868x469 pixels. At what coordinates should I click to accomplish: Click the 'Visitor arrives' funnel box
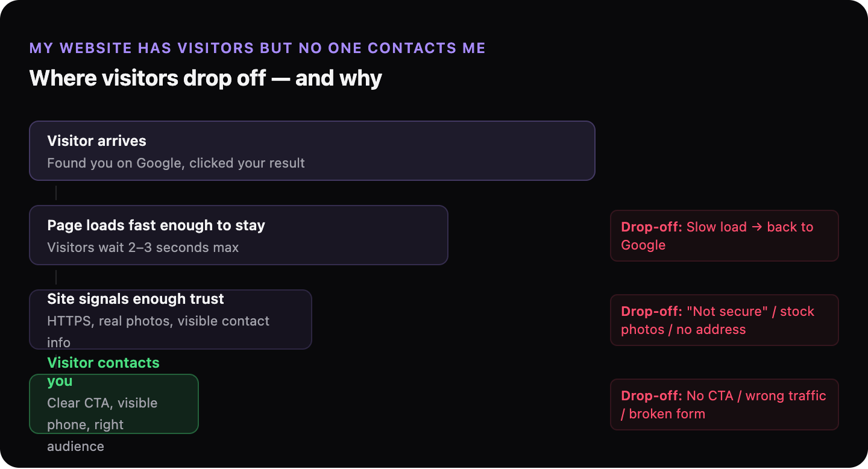[312, 151]
